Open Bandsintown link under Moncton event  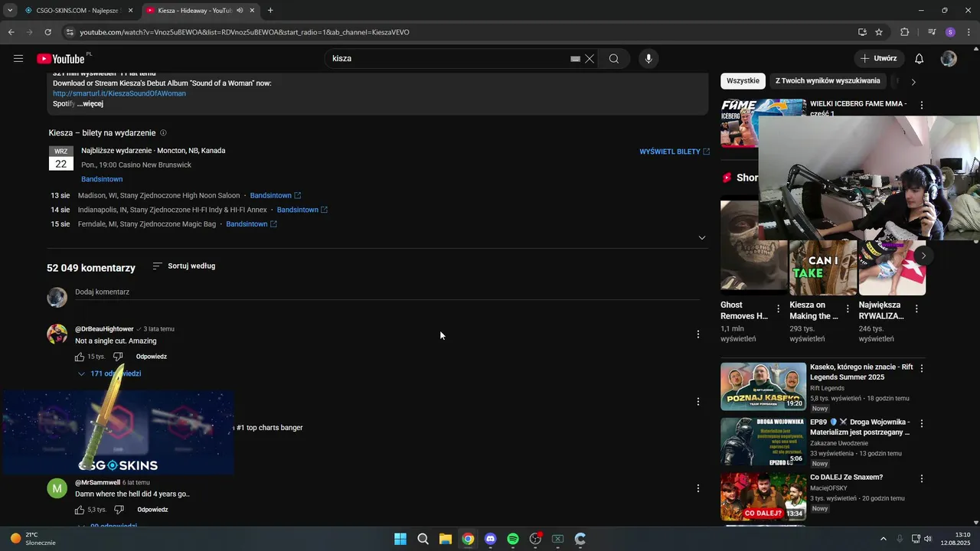pos(102,179)
